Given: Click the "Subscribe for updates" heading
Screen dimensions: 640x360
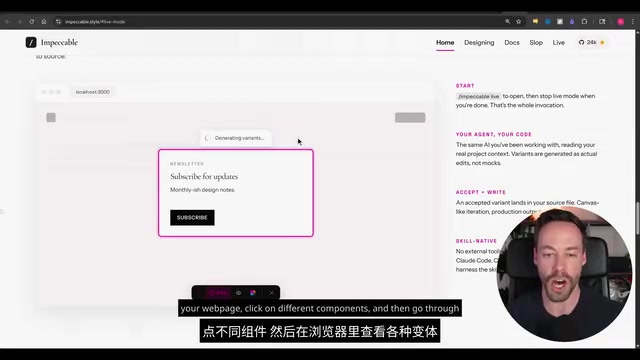Looking at the screenshot, I should [204, 176].
